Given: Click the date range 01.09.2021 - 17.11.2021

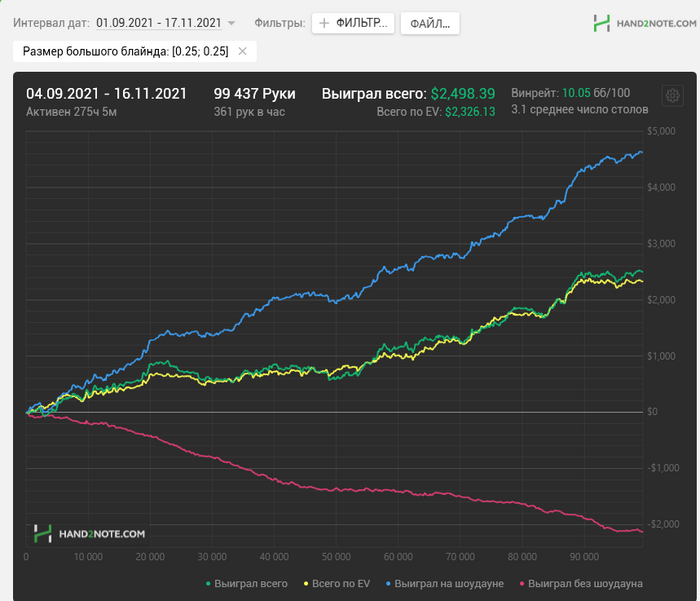Looking at the screenshot, I should point(158,23).
